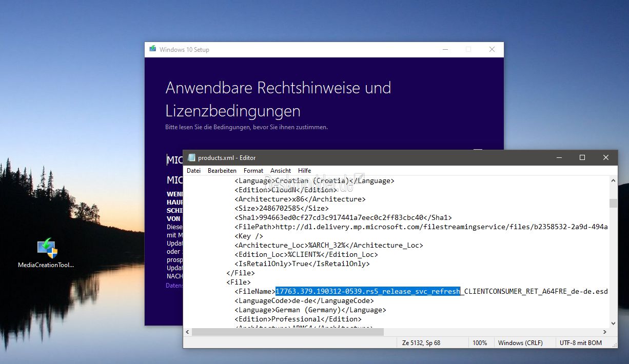Click the Language German (Germany) line
The image size is (629, 364).
pyautogui.click(x=310, y=310)
